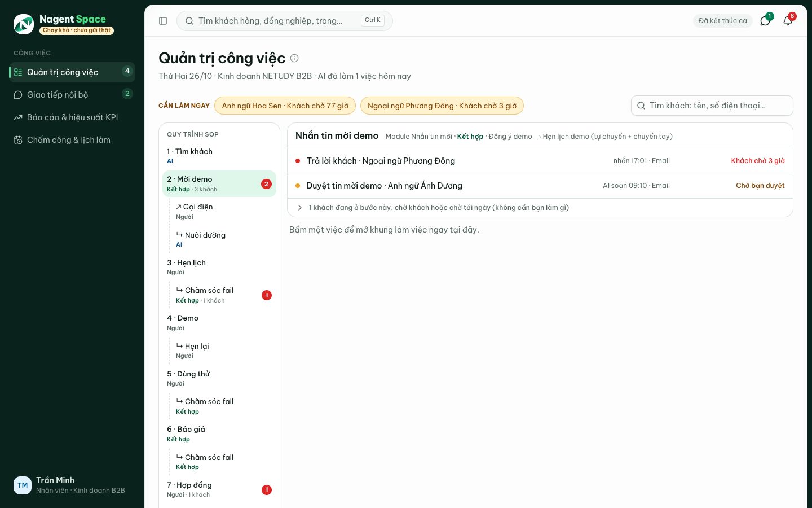The height and width of the screenshot is (508, 812).
Task: Click the red badge beside first Chăm sóc fail
Action: coord(267,295)
